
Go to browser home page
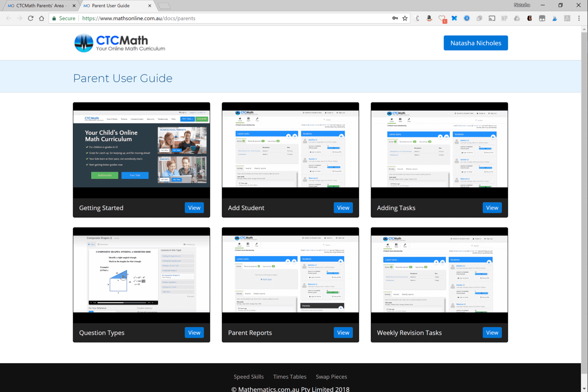[42, 18]
